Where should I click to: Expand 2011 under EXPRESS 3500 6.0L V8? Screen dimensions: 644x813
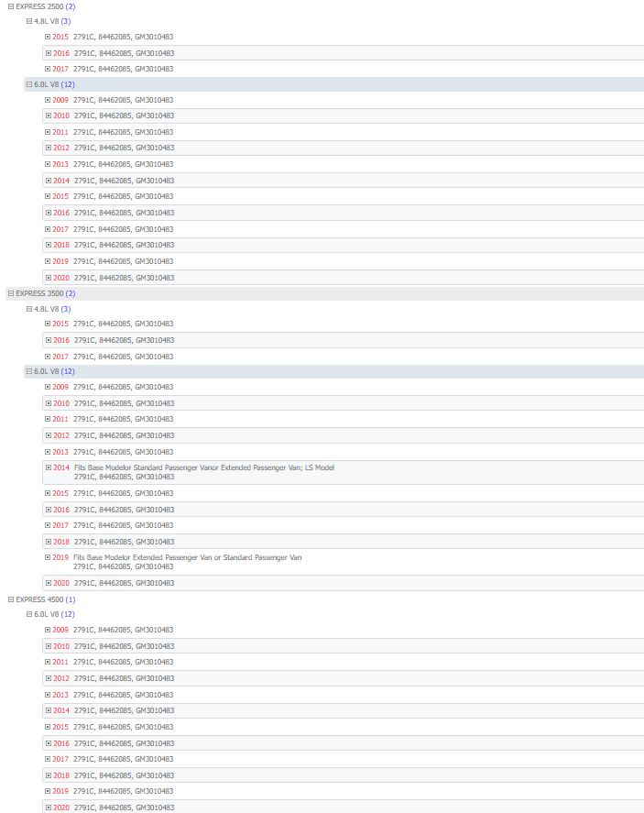[x=48, y=419]
